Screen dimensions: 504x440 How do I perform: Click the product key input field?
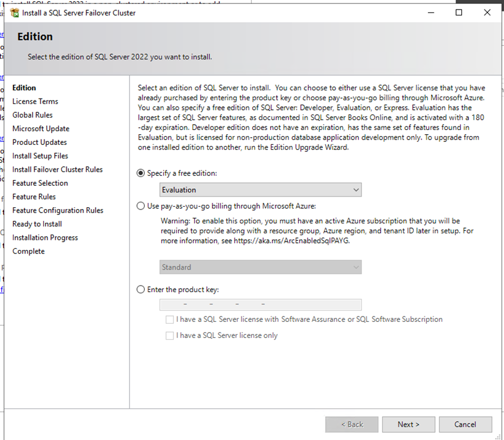click(x=261, y=305)
